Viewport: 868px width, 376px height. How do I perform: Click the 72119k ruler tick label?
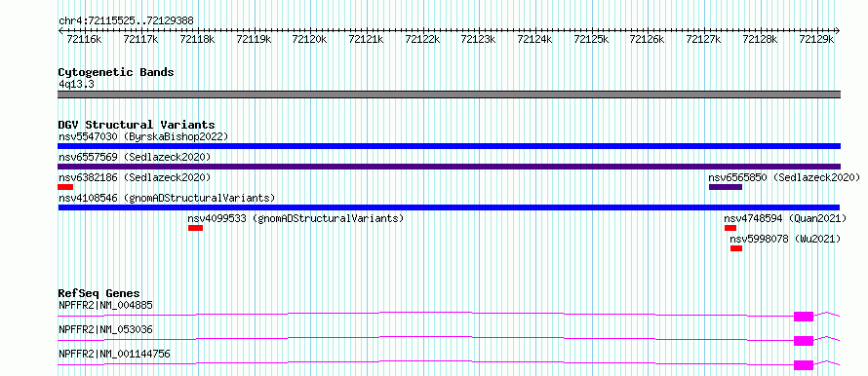point(255,39)
